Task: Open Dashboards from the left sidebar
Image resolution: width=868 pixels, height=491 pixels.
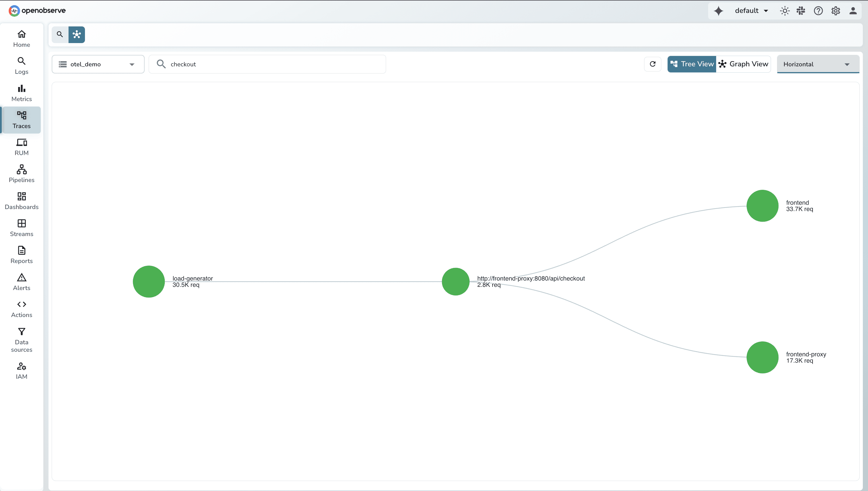Action: tap(21, 200)
